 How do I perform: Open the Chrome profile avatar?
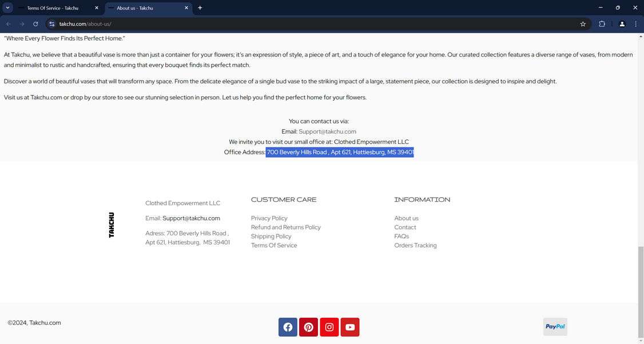(622, 24)
